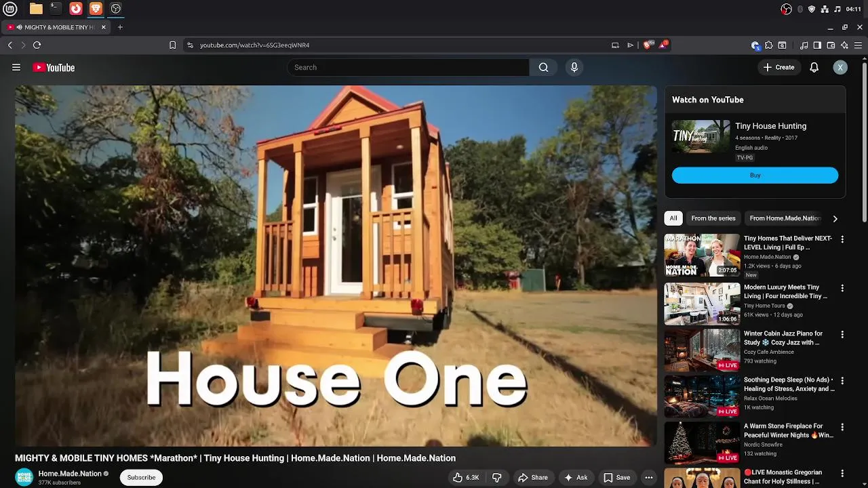The width and height of the screenshot is (868, 488).
Task: Select the All filter chip
Action: tap(673, 218)
